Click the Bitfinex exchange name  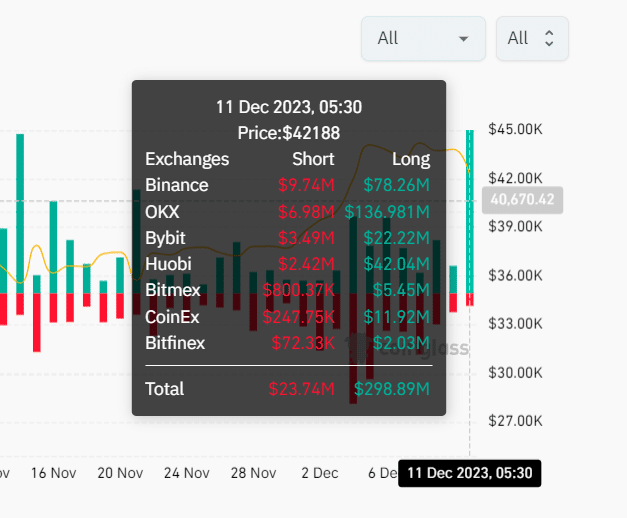coord(175,343)
